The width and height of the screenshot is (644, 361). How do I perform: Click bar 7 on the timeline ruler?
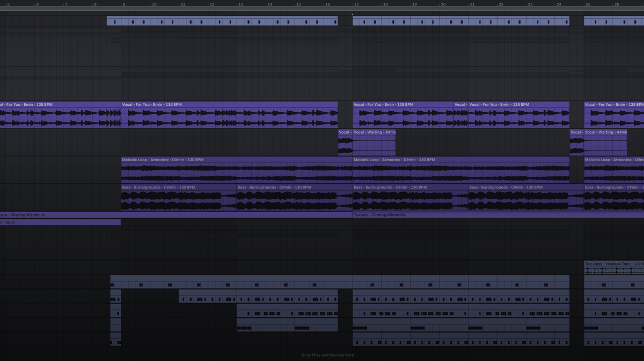(x=66, y=4)
